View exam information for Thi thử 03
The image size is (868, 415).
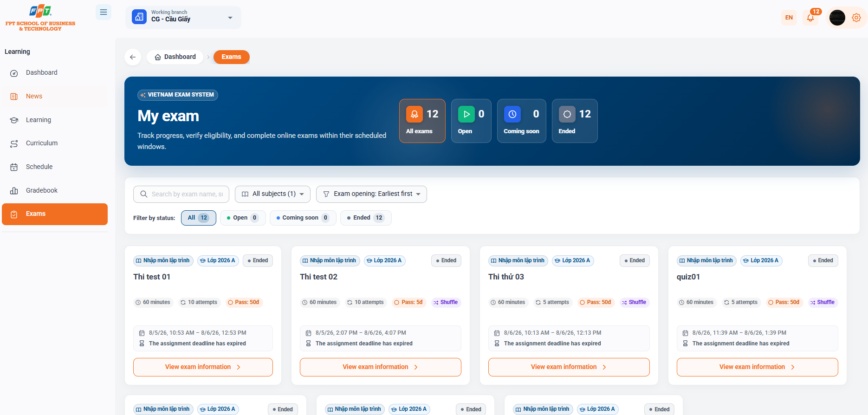569,367
